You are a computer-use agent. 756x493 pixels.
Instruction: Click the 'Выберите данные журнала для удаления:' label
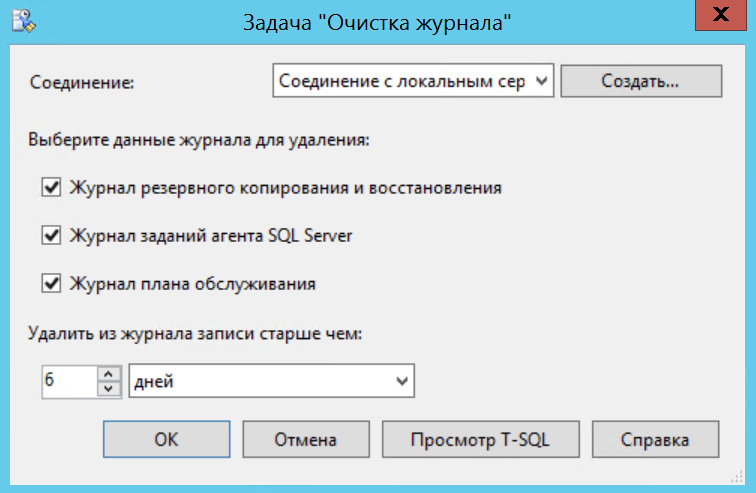pyautogui.click(x=201, y=139)
